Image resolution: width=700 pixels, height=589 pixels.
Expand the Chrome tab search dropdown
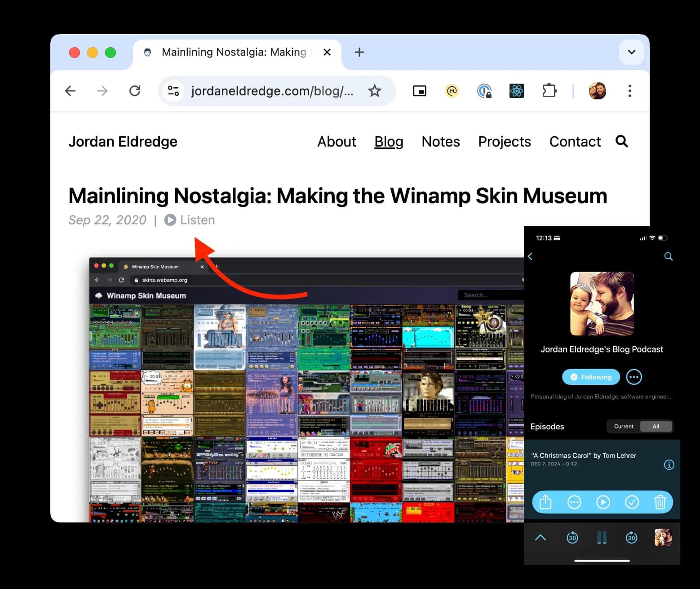coord(631,52)
